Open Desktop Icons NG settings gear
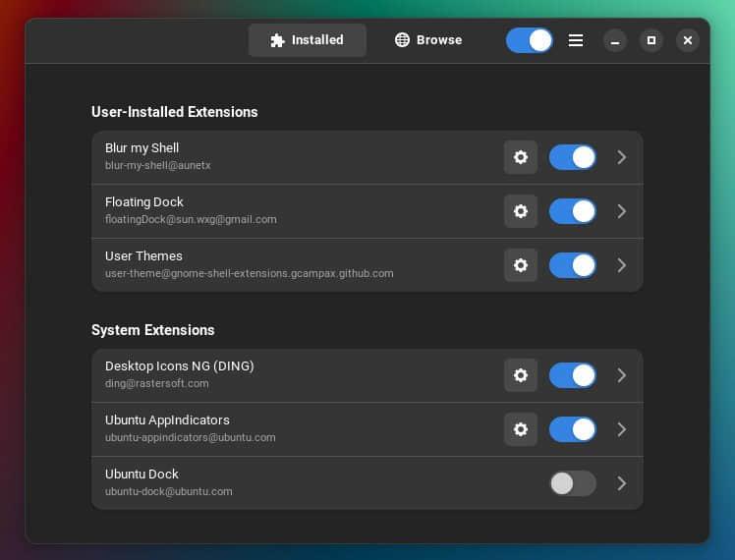 521,375
